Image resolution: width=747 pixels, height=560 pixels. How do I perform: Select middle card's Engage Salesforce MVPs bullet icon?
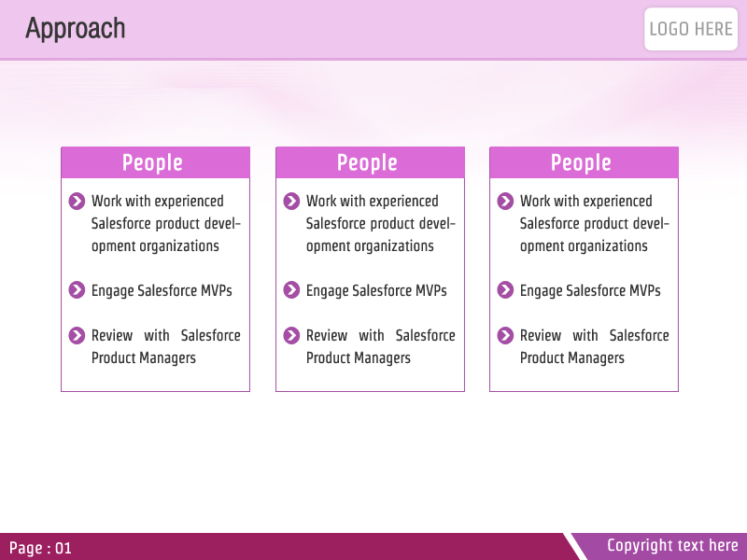[291, 290]
